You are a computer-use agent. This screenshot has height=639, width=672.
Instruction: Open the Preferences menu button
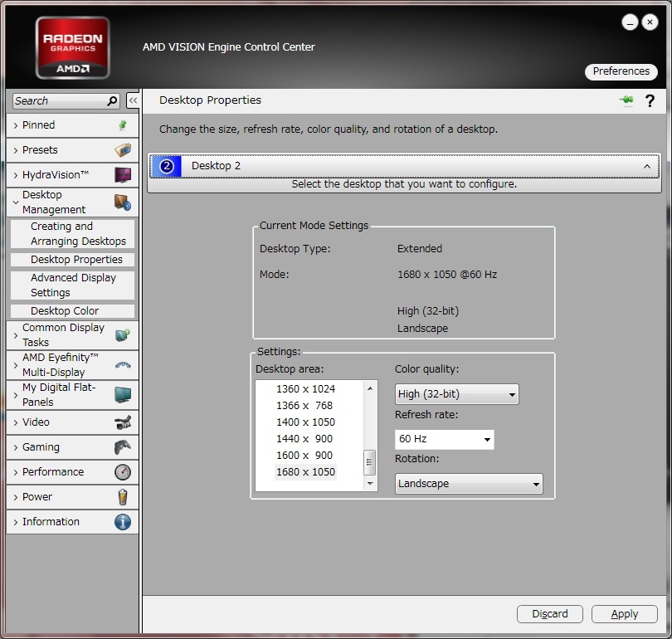tap(621, 71)
